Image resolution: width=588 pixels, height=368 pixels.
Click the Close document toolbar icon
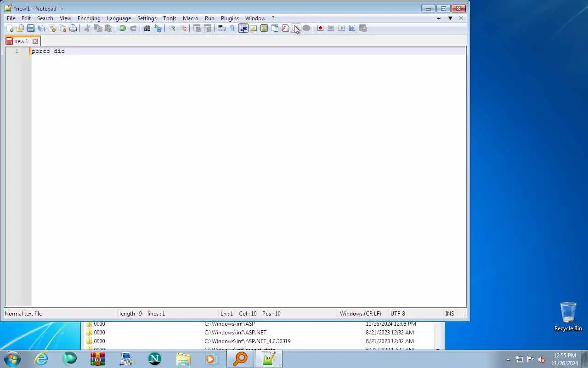click(x=52, y=28)
